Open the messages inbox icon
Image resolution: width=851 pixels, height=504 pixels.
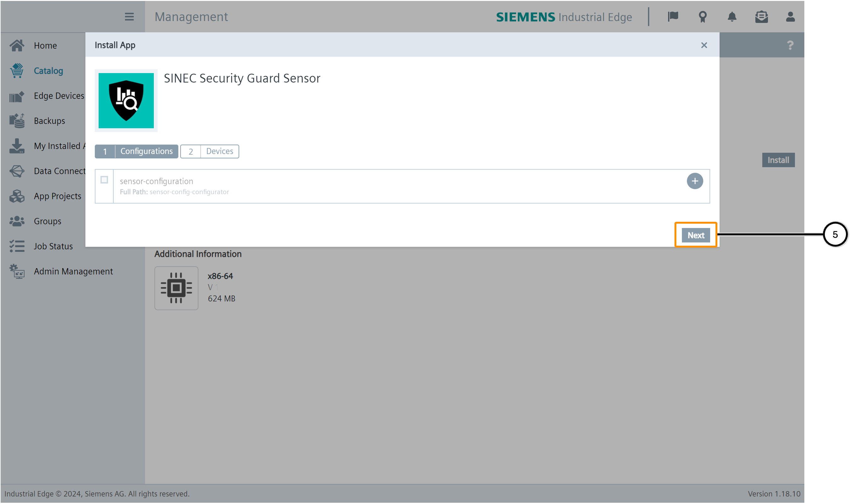(761, 17)
